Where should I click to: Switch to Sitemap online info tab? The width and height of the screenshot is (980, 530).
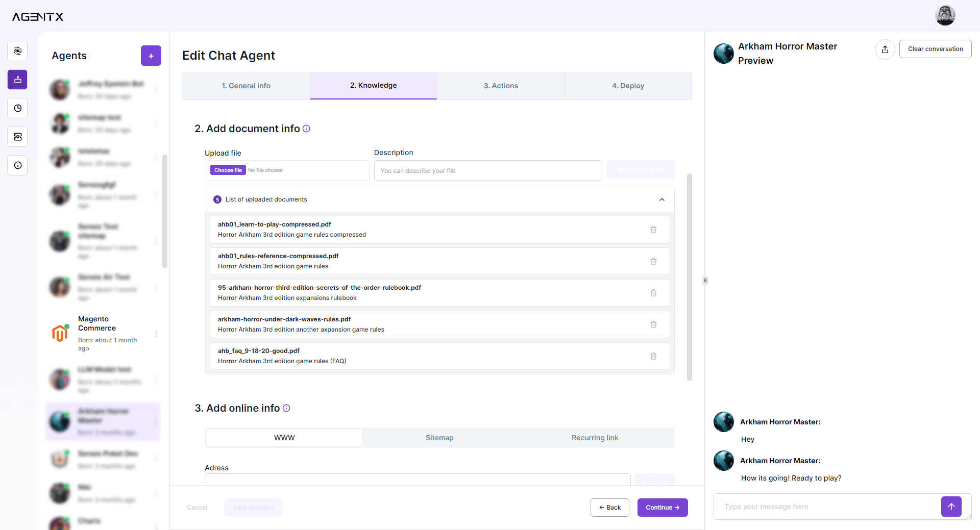point(439,438)
